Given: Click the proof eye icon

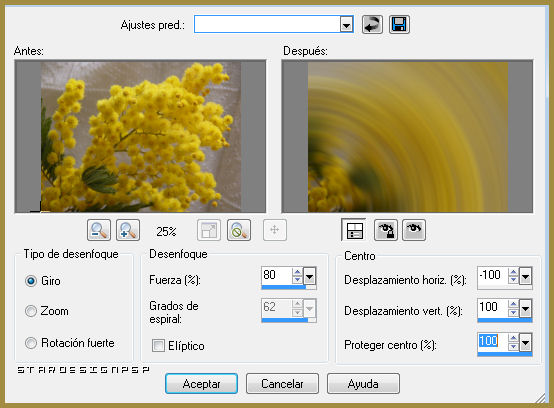Looking at the screenshot, I should pyautogui.click(x=414, y=230).
